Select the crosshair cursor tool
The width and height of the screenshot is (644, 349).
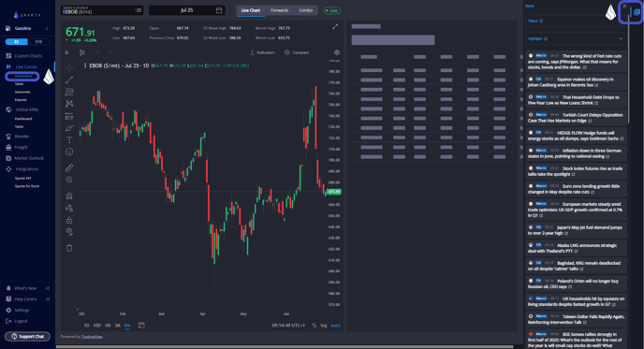[69, 67]
